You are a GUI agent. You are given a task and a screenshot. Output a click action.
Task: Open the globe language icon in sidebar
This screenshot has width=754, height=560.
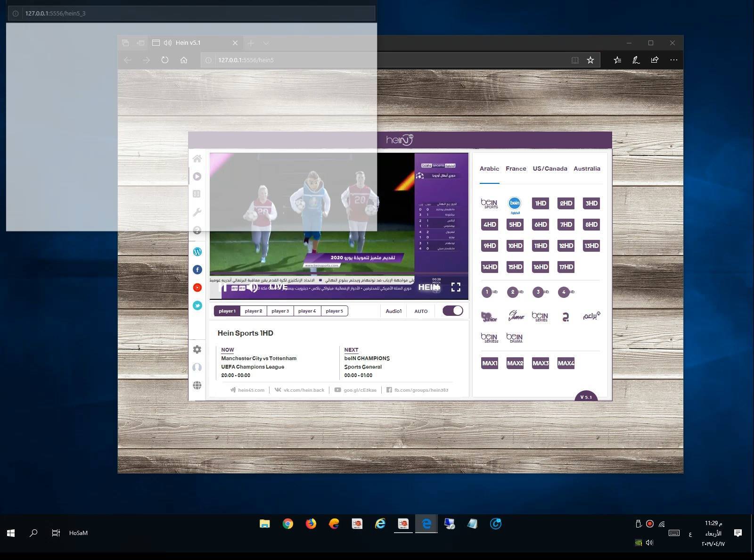[x=197, y=385]
